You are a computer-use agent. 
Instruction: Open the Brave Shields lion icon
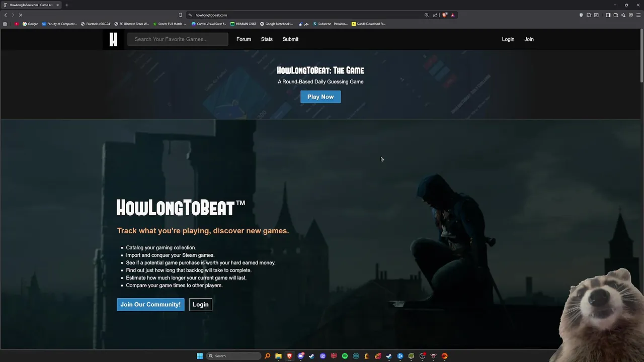tap(444, 15)
